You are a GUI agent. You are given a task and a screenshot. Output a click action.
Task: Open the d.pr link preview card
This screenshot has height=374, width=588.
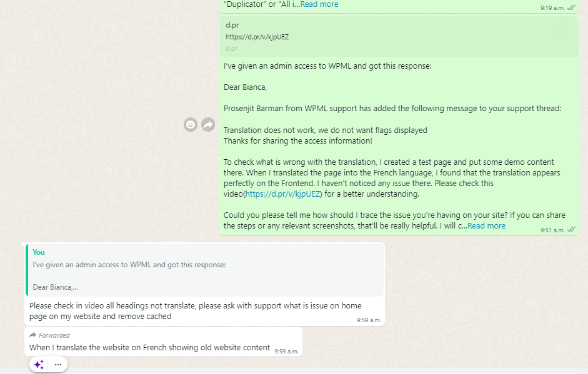point(399,36)
